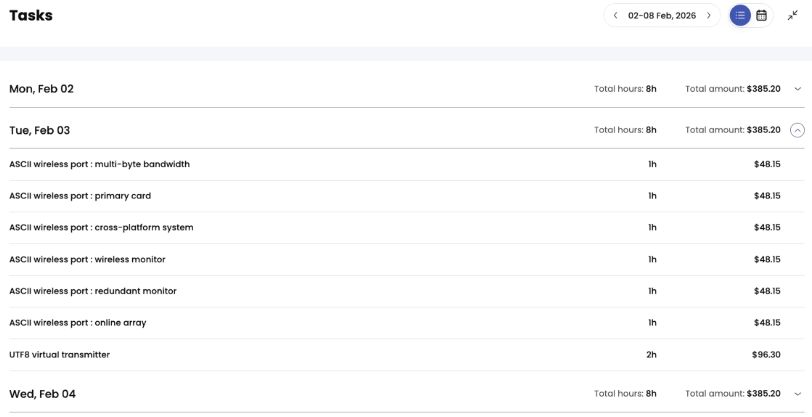Expand the Mon, Feb 02 section
The width and height of the screenshot is (812, 417).
pyautogui.click(x=797, y=89)
